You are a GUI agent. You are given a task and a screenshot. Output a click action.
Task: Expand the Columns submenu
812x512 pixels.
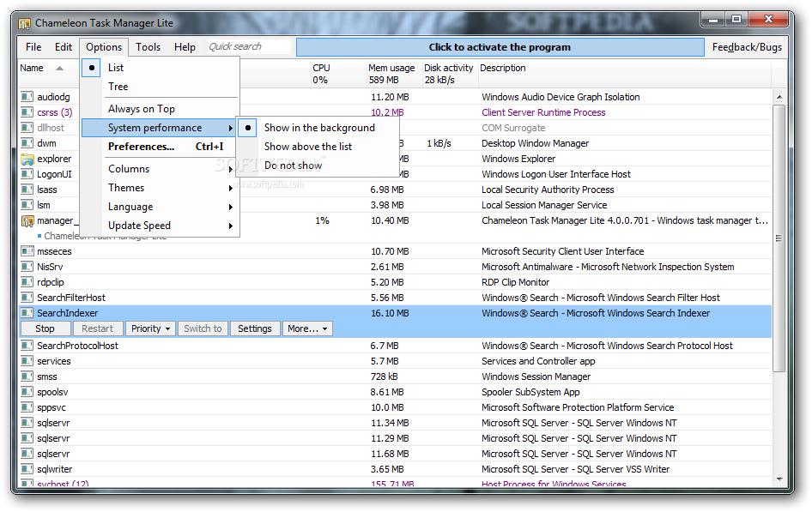161,169
